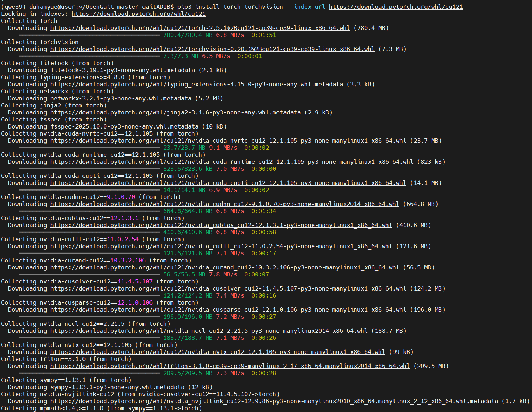Click the 'Looking in indexes' cu121 URL
The width and height of the screenshot is (532, 412).
point(138,14)
